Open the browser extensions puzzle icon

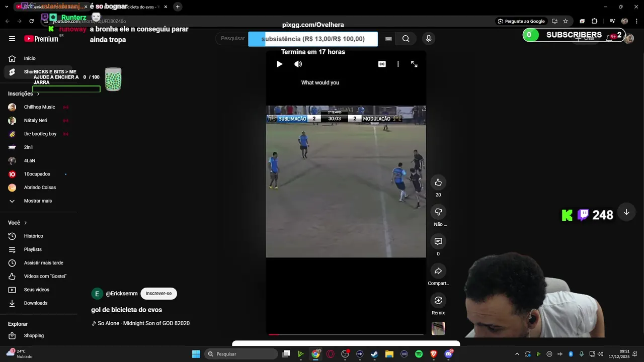594,21
